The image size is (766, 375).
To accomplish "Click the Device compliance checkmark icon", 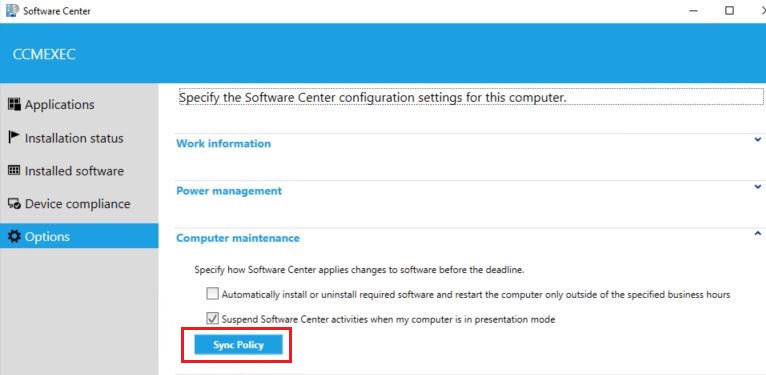I will click(x=15, y=204).
